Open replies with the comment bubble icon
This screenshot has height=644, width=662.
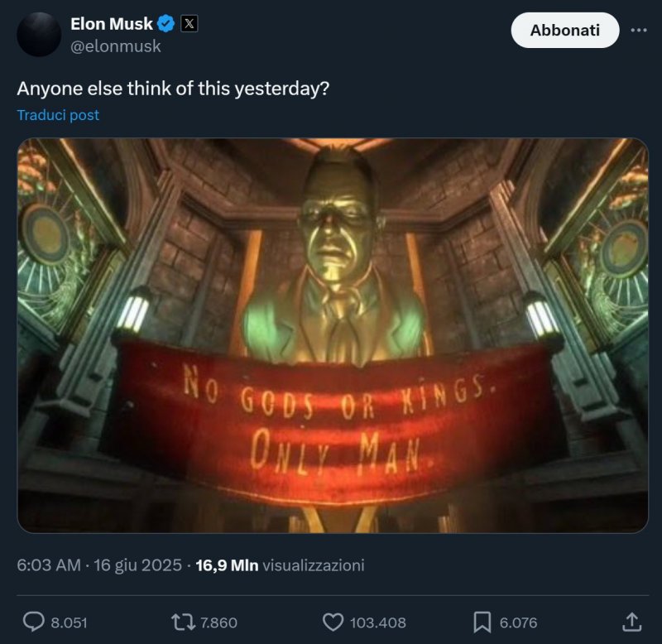coord(31,621)
